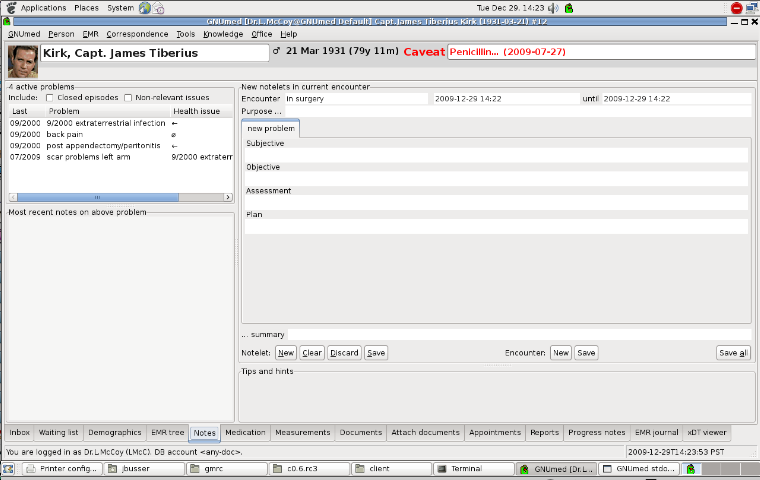Select the back pain problem row
The height and width of the screenshot is (480, 760).
[x=121, y=134]
